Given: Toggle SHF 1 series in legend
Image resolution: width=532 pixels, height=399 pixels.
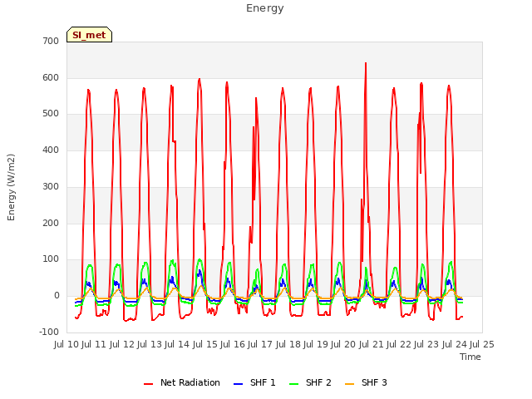Looking at the screenshot, I should click(x=254, y=382).
